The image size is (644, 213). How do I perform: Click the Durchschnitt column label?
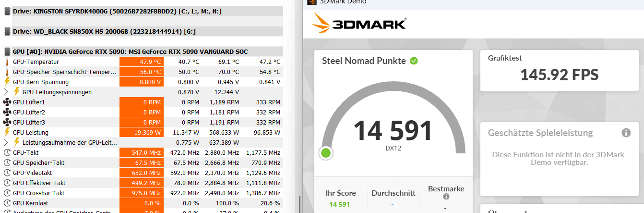(394, 193)
